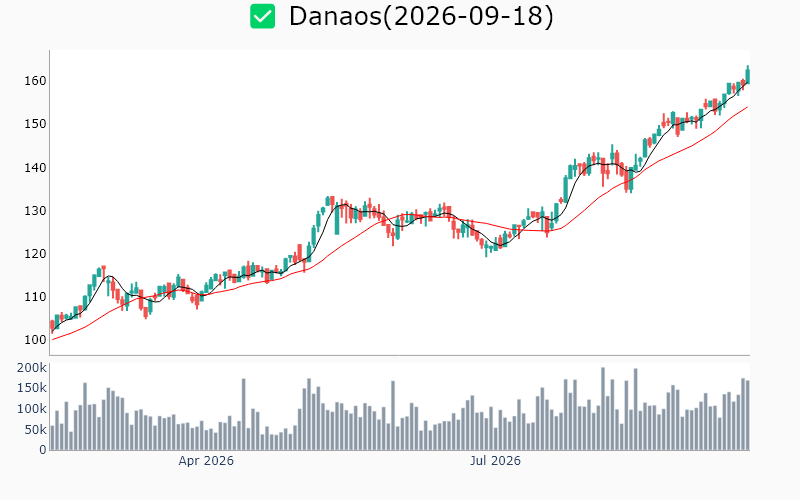Pick the first candlestick at chart's left edge
This screenshot has height=500, width=800.
point(52,327)
